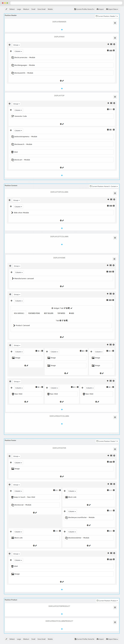
Task: Edit the Tab above Product Carousel
Action: tap(63, 320)
